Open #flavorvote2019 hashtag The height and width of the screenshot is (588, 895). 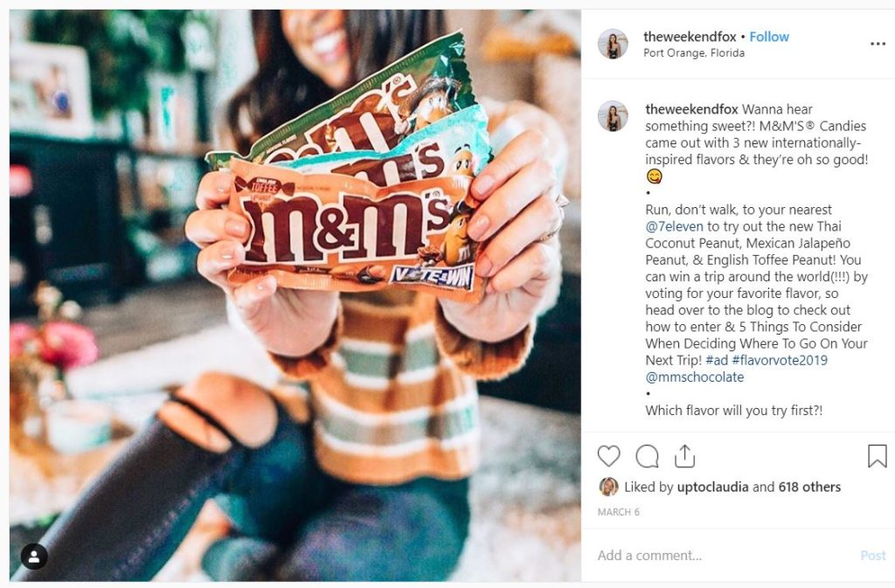tap(780, 361)
